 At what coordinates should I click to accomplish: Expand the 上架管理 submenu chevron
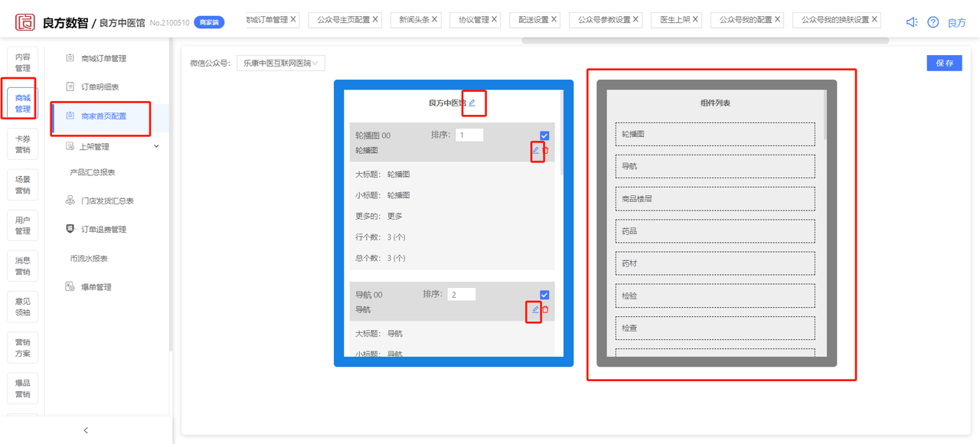[157, 146]
